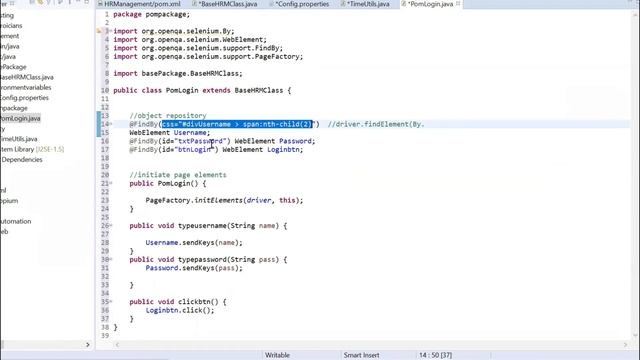This screenshot has width=640, height=360.
Task: Click 'WebElement Username;' on line 15
Action: click(x=170, y=133)
